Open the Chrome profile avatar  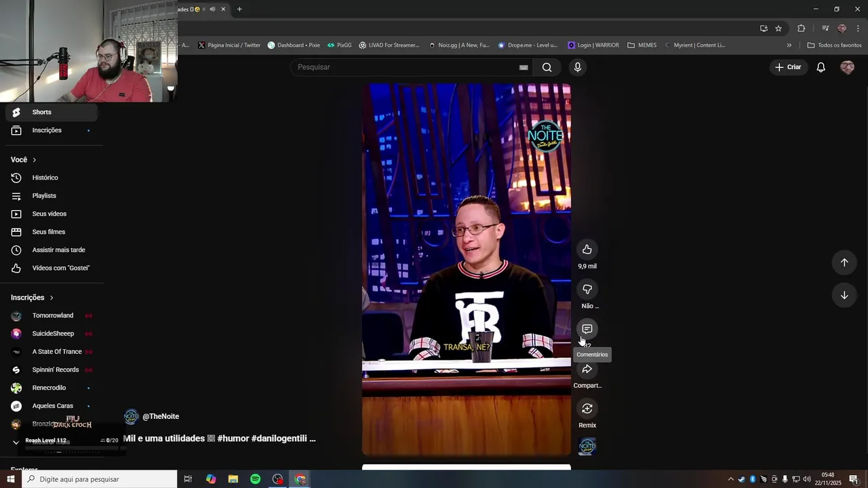842,28
